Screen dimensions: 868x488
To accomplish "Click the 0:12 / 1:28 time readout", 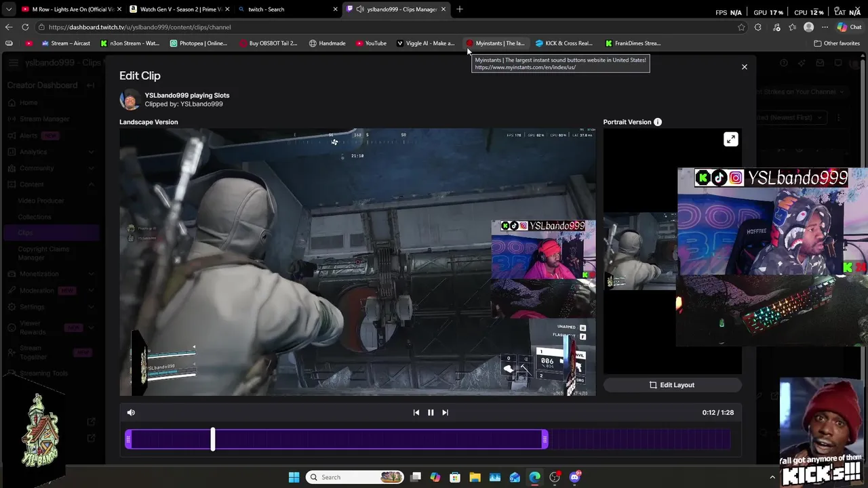I will pyautogui.click(x=718, y=412).
